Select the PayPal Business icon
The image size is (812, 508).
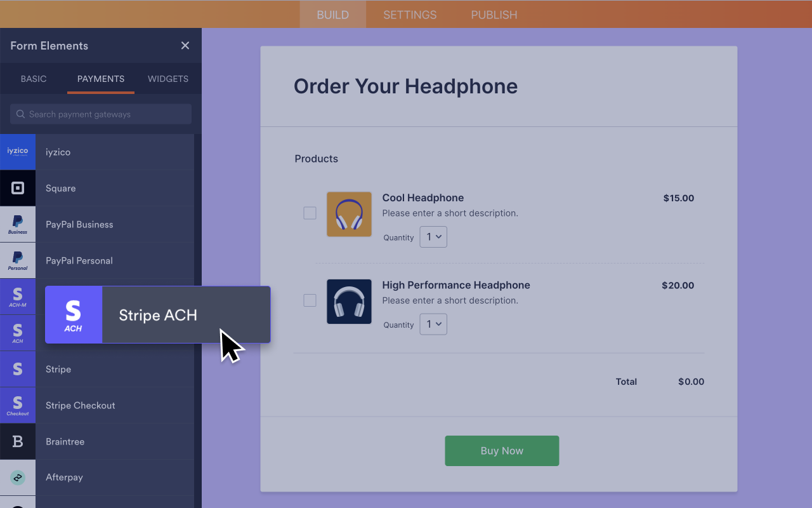click(x=18, y=224)
